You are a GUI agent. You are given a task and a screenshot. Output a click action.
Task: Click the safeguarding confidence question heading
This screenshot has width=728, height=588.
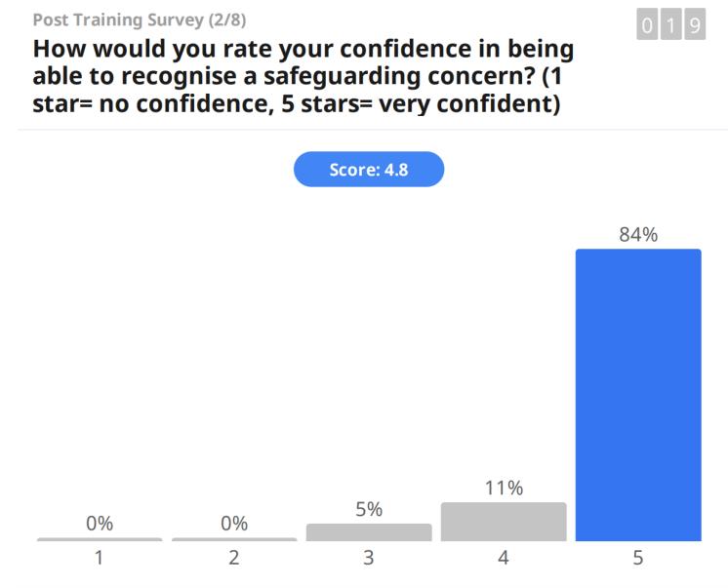[x=303, y=76]
